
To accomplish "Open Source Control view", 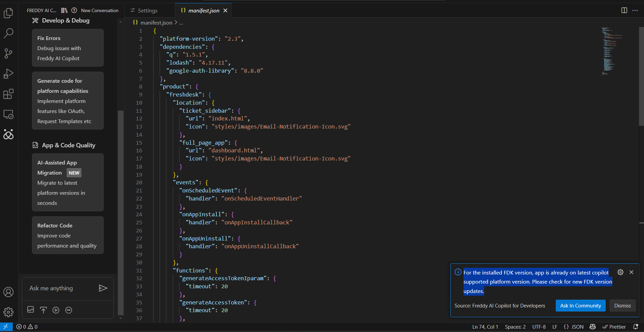I will 8,53.
